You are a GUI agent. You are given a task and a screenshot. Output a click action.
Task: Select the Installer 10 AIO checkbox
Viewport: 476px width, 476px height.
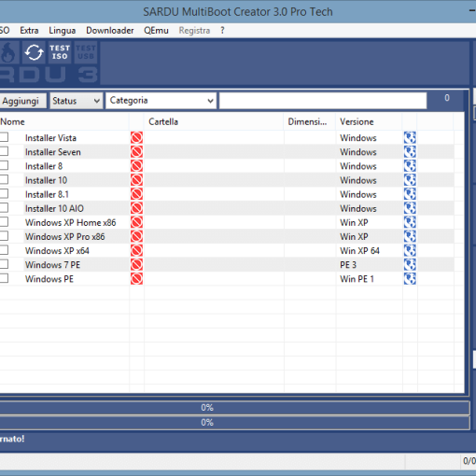(4, 208)
